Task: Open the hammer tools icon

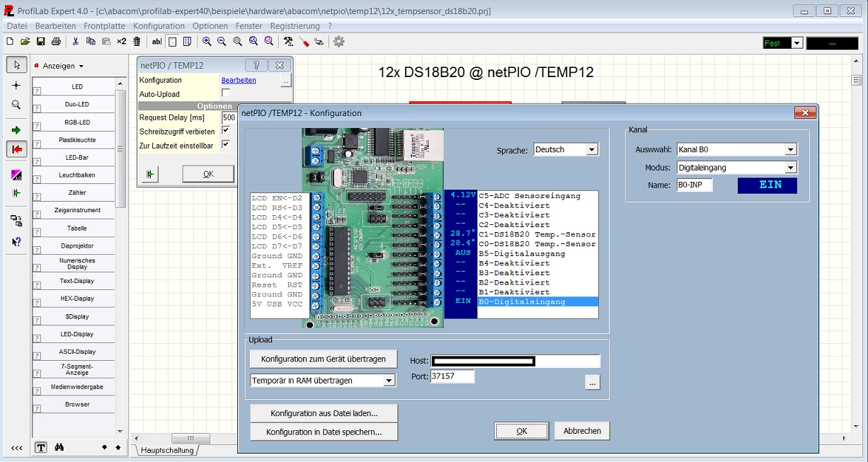Action: click(x=288, y=42)
